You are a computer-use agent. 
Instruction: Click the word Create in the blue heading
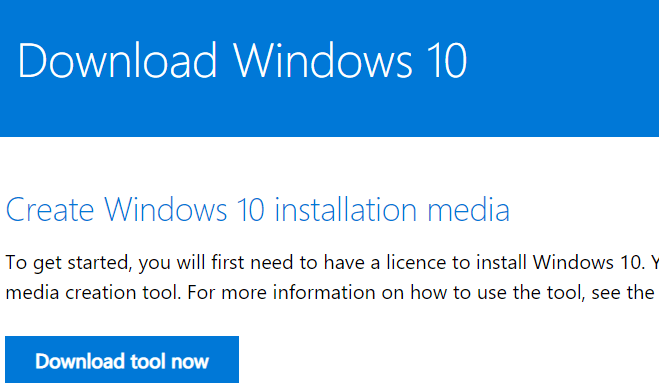[50, 209]
